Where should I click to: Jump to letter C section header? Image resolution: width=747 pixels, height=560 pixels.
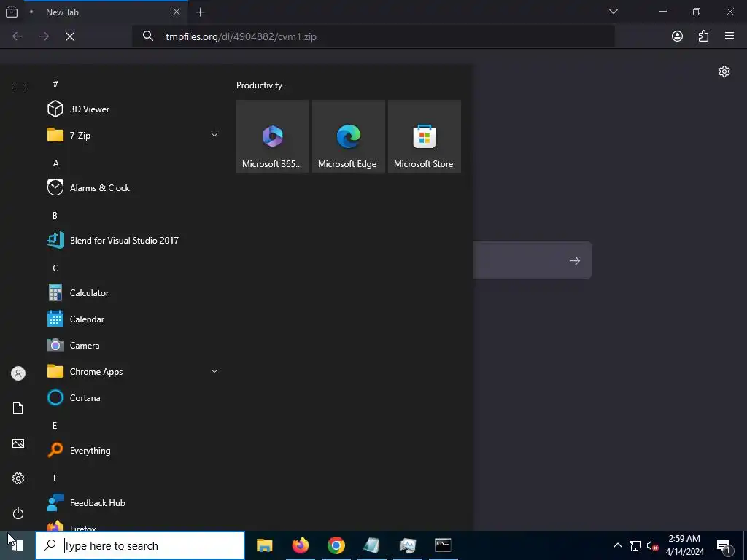[x=55, y=268]
